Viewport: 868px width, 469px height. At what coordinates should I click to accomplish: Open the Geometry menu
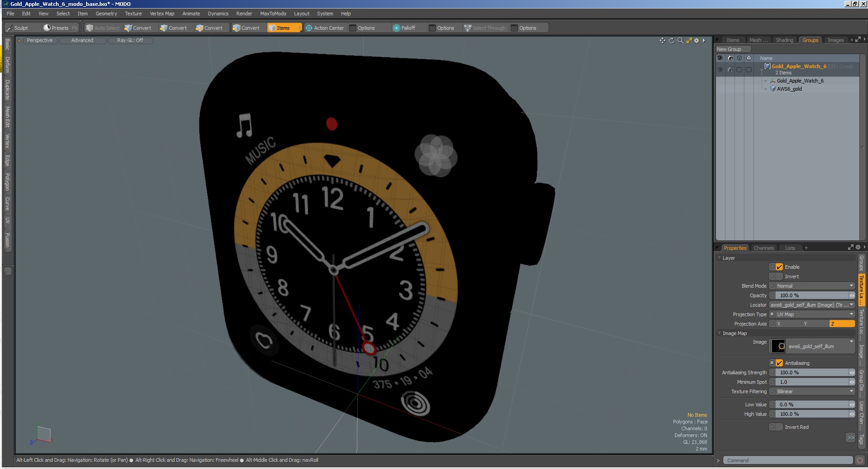click(106, 14)
